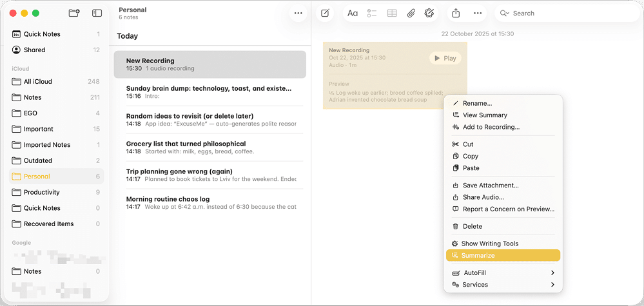The height and width of the screenshot is (306, 644).
Task: Select the Productivity folder
Action: click(x=56, y=192)
